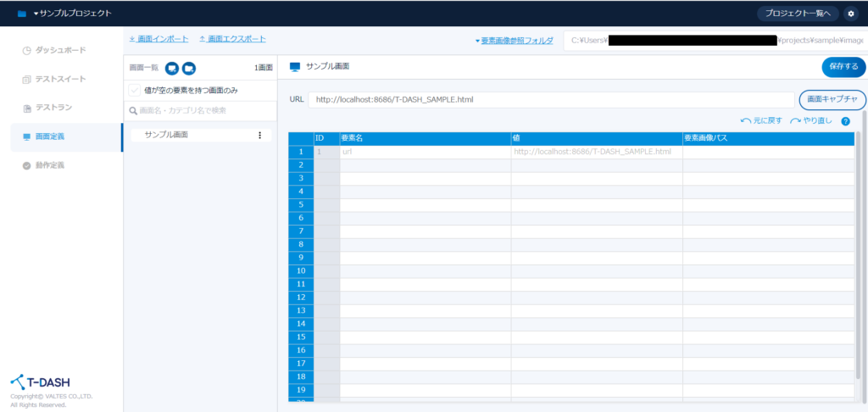868x412 pixels.
Task: Click the add category folder icon
Action: [x=189, y=68]
